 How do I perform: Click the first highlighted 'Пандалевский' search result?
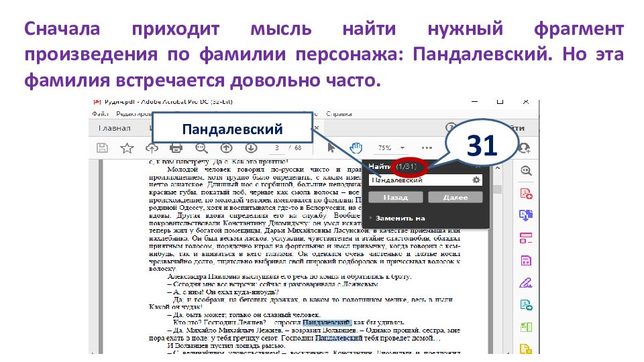coord(327,322)
